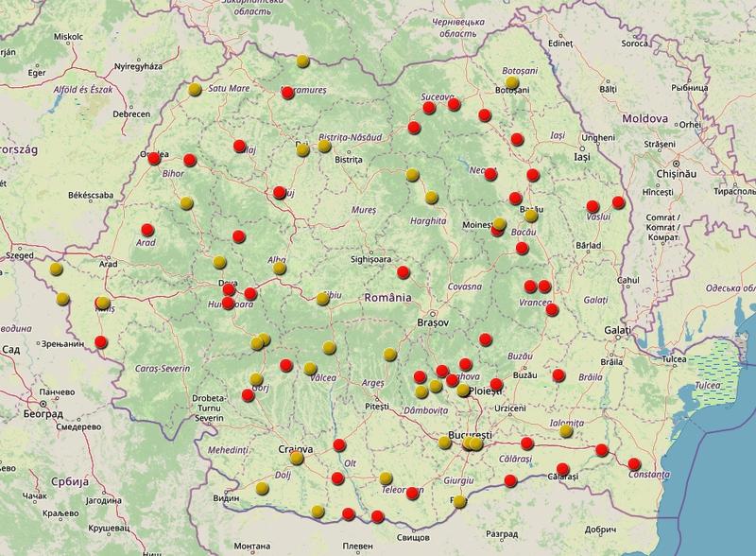Image resolution: width=756 pixels, height=556 pixels.
Task: Select the yellow marker near Satu Mare
Action: click(195, 90)
